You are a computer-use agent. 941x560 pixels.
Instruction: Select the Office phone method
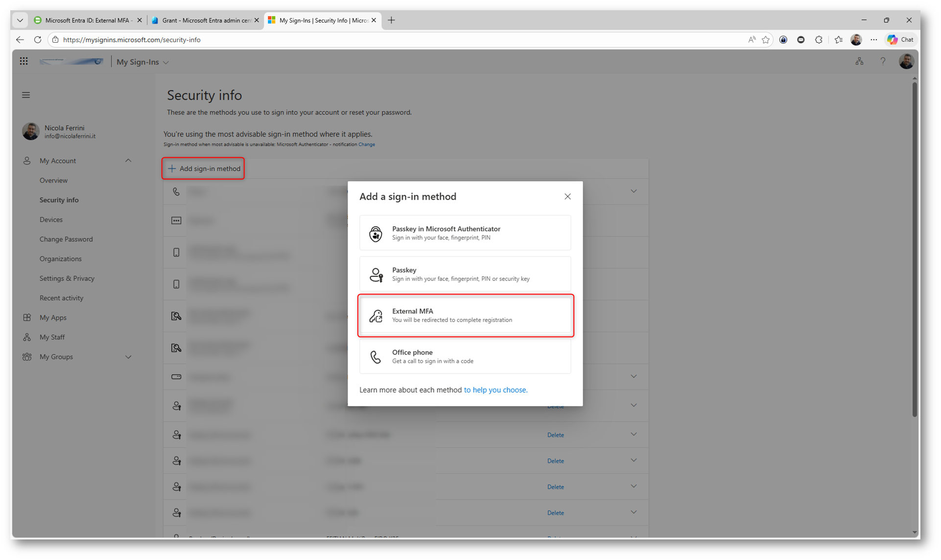tap(465, 356)
